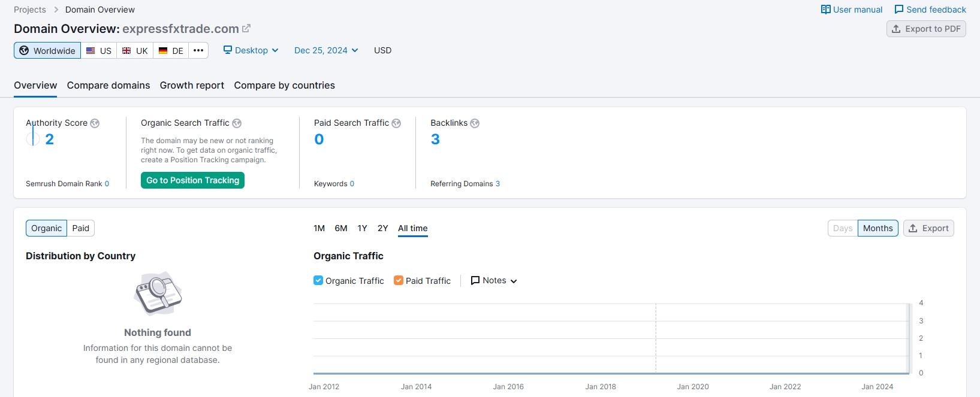The height and width of the screenshot is (397, 980).
Task: Select the 1M time range
Action: pyautogui.click(x=319, y=228)
